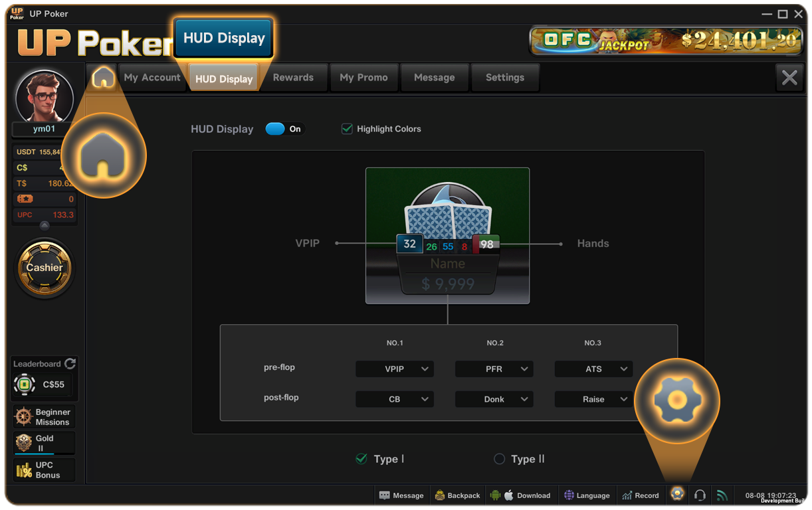This screenshot has height=510, width=812.
Task: Switch to the My Account tab
Action: coord(152,78)
